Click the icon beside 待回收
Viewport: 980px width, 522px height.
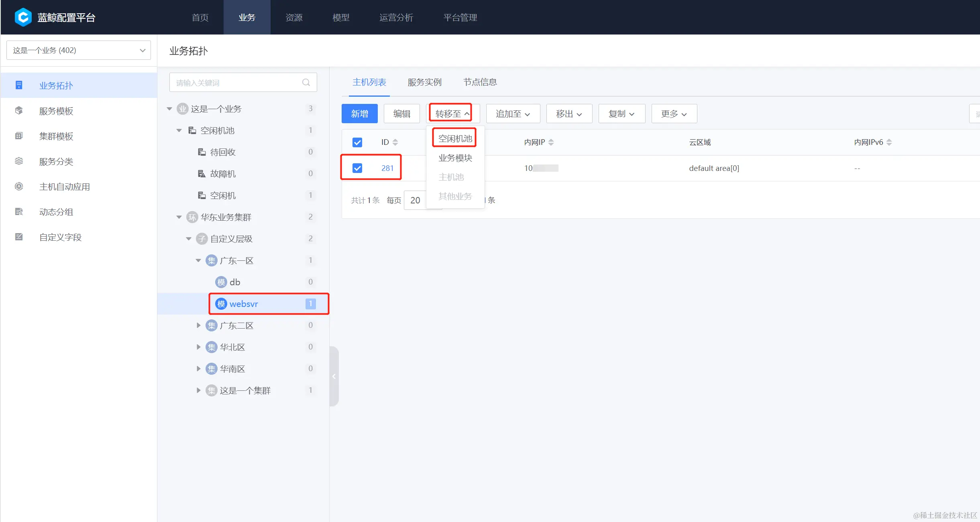pos(202,152)
